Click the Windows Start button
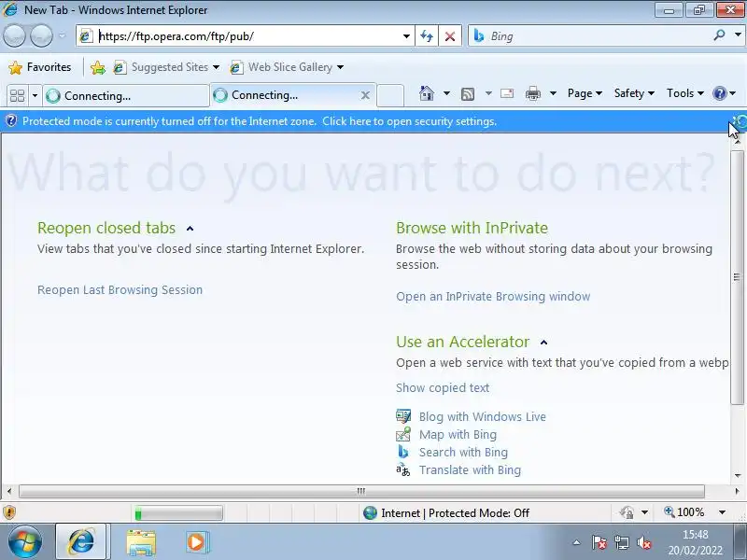Viewport: 747px width, 560px height. [x=25, y=542]
